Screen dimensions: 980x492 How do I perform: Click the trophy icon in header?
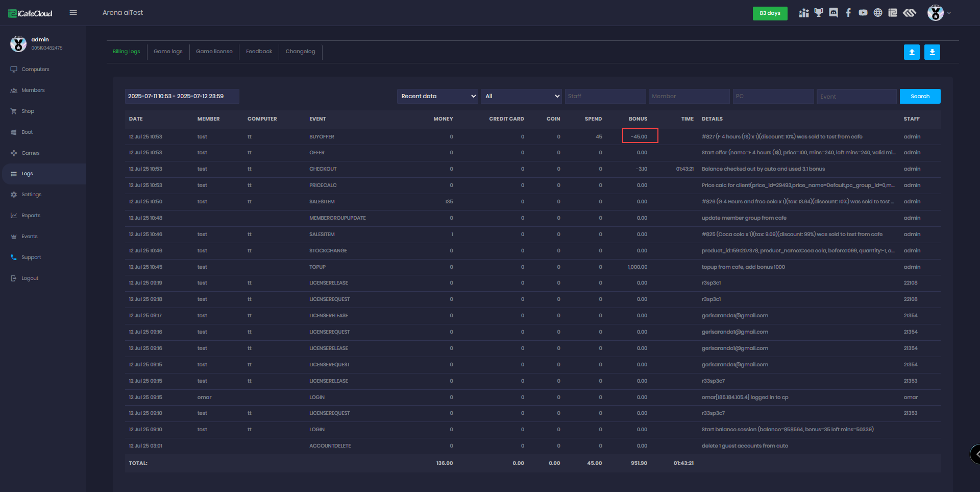(819, 13)
